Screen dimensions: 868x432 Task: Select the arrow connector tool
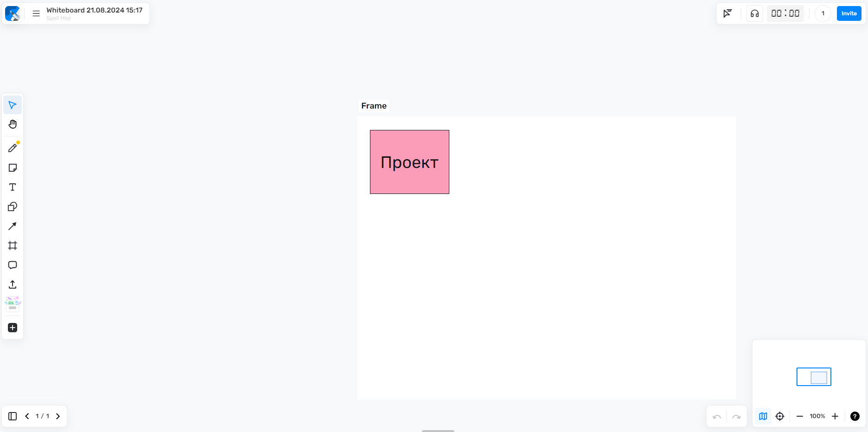tap(13, 226)
